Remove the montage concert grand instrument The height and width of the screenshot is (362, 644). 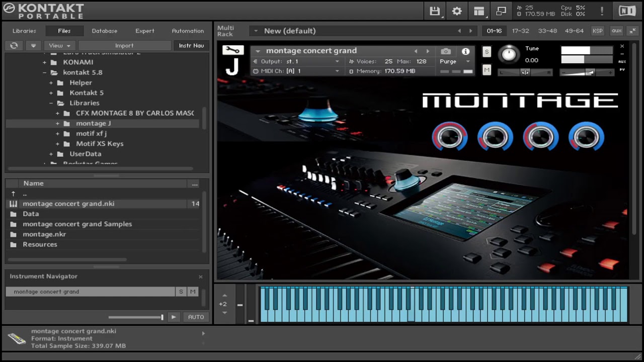tap(622, 46)
